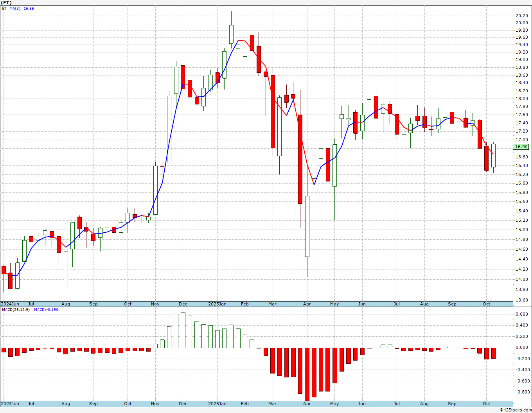Click the 17.00 price axis label

[521, 140]
